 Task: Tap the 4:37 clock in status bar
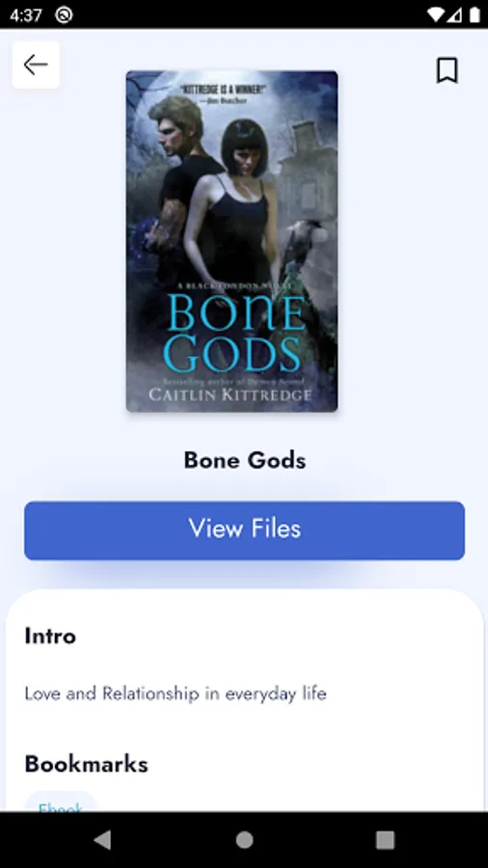point(25,14)
